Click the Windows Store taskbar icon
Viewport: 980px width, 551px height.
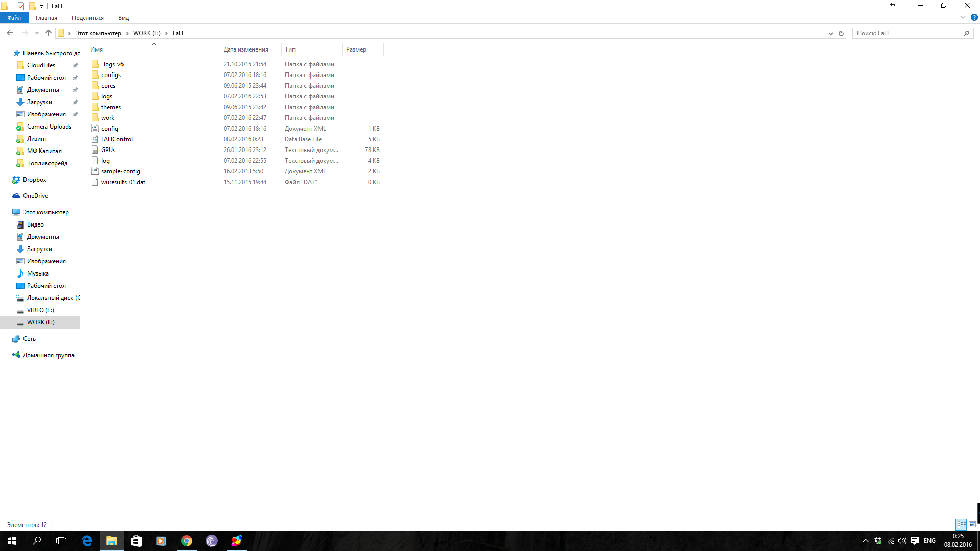point(136,541)
